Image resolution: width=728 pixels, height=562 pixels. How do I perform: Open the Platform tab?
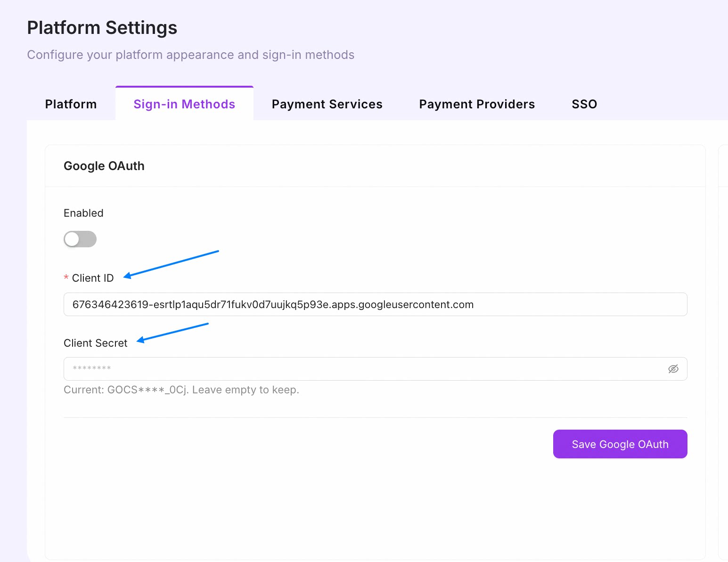tap(71, 104)
